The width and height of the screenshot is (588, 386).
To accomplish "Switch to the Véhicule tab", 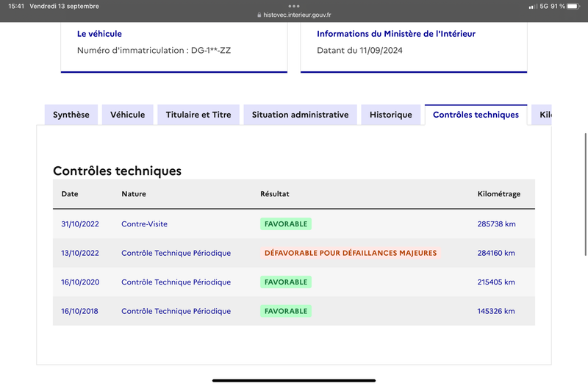I will (x=127, y=115).
